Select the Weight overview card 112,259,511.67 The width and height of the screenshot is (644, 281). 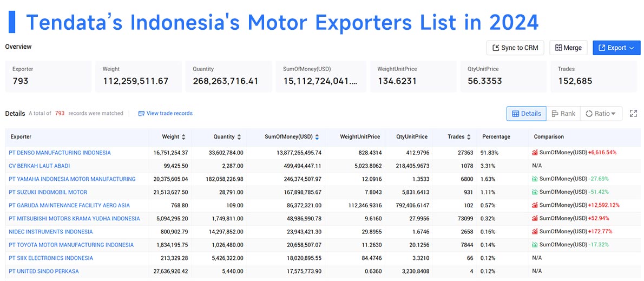pos(139,76)
